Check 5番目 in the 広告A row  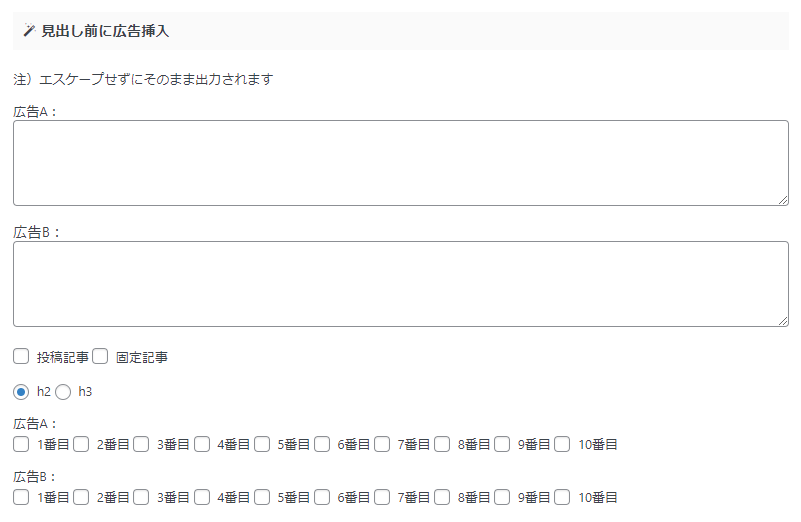tap(262, 444)
